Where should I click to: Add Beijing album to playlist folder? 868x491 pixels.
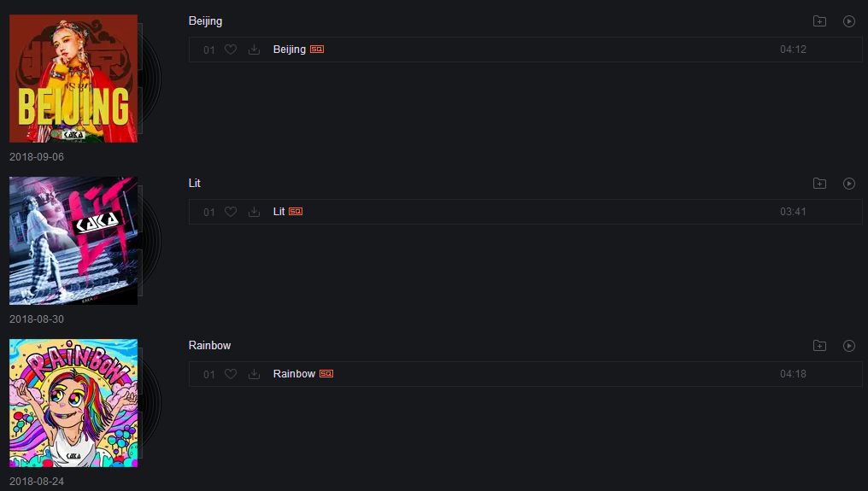click(820, 21)
